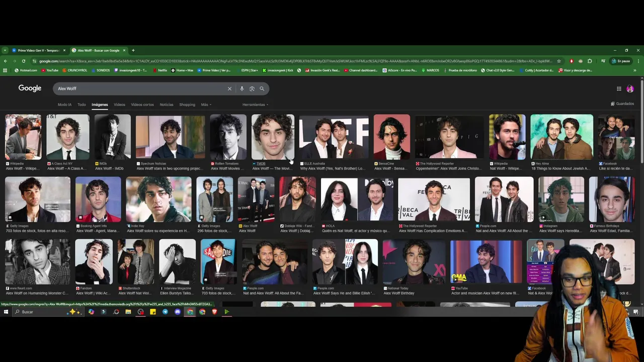Bookmark this page with the star icon
644x362 pixels.
click(558, 61)
